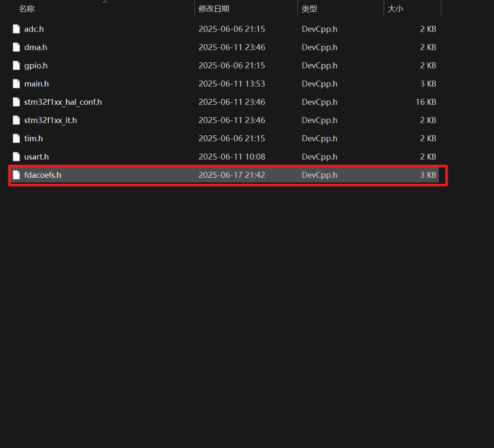The image size is (494, 448).
Task: Sort files by the 名称 column header
Action: tap(27, 9)
